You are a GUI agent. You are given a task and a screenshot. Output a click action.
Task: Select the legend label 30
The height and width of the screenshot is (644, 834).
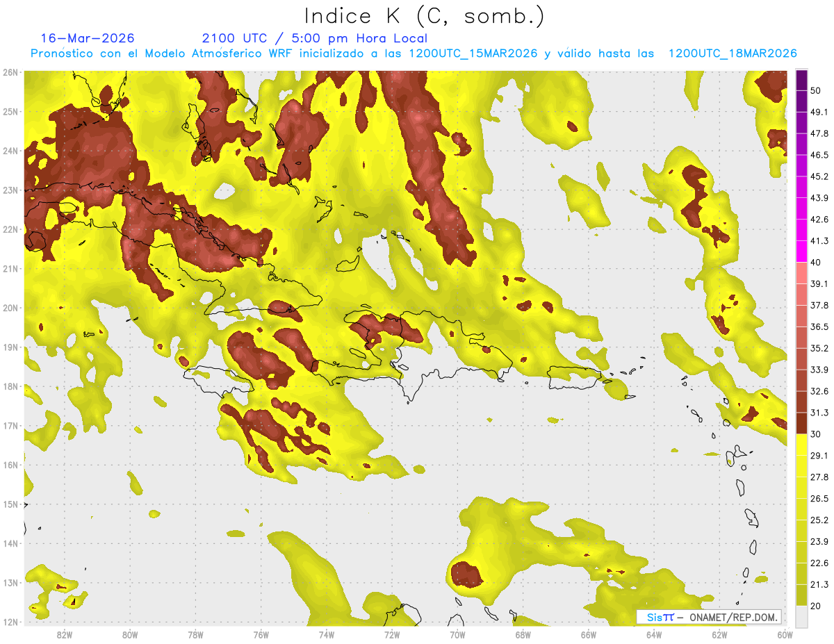[x=816, y=435]
